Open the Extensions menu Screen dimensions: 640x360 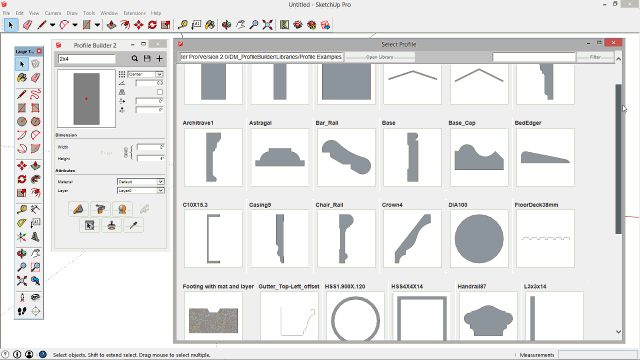(134, 13)
